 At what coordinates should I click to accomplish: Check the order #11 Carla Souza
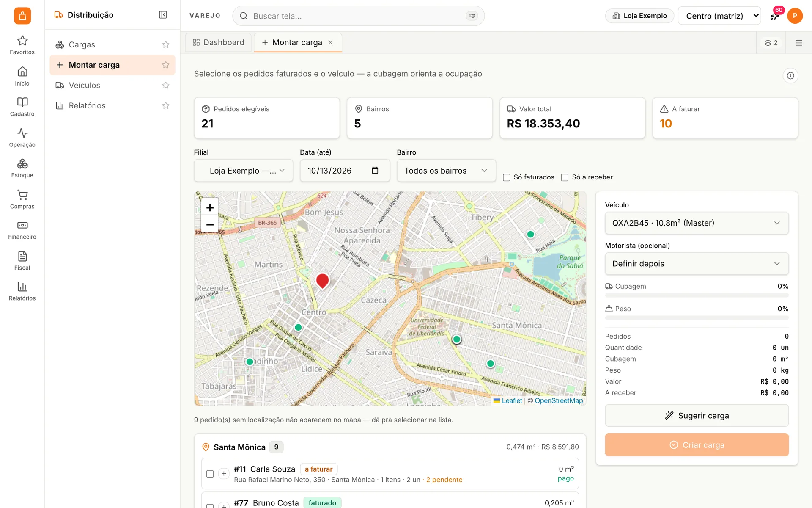tap(210, 474)
